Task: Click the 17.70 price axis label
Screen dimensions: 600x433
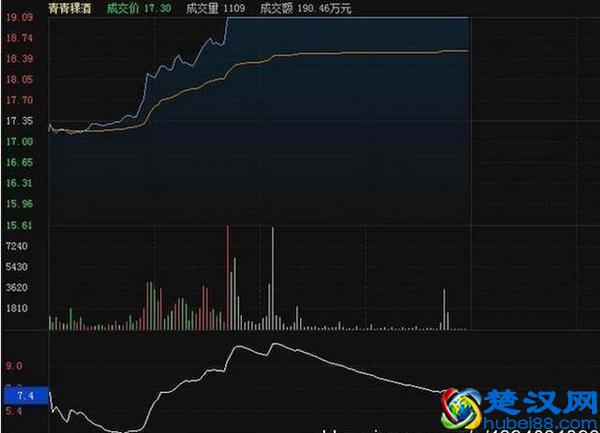Action: (x=19, y=100)
